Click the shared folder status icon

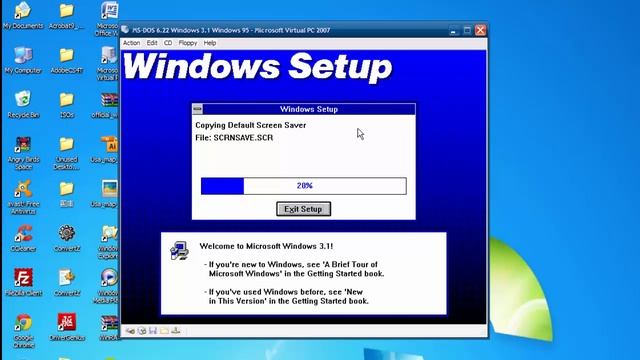(x=164, y=331)
